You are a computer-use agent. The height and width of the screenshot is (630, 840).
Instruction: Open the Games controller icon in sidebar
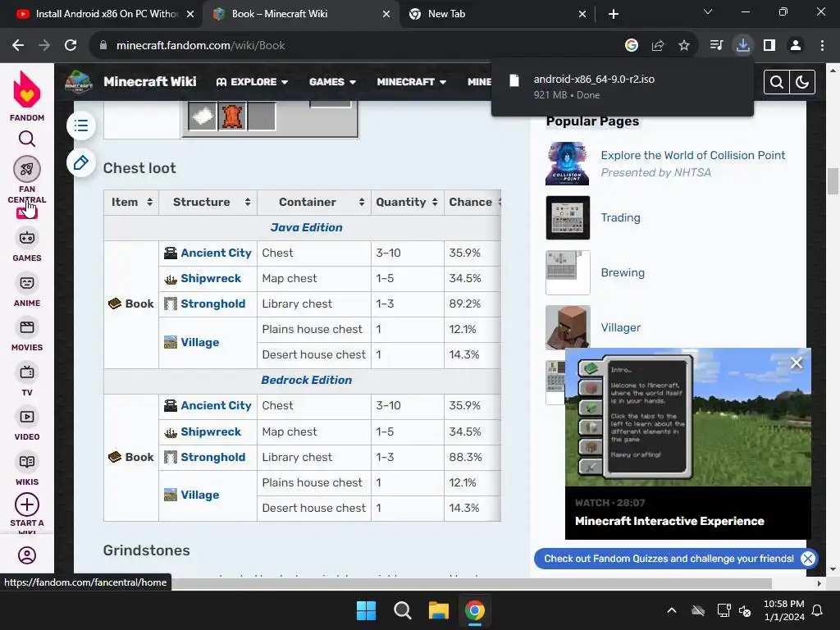click(x=27, y=238)
